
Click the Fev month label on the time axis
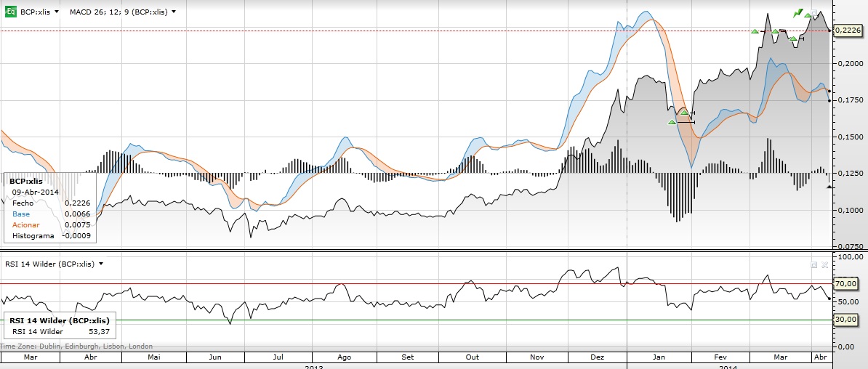[x=720, y=357]
